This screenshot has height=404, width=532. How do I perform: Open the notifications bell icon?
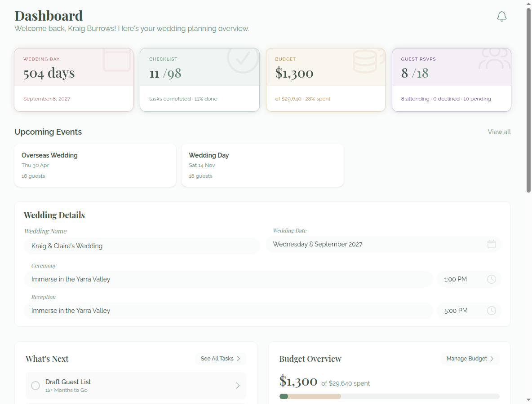point(502,16)
